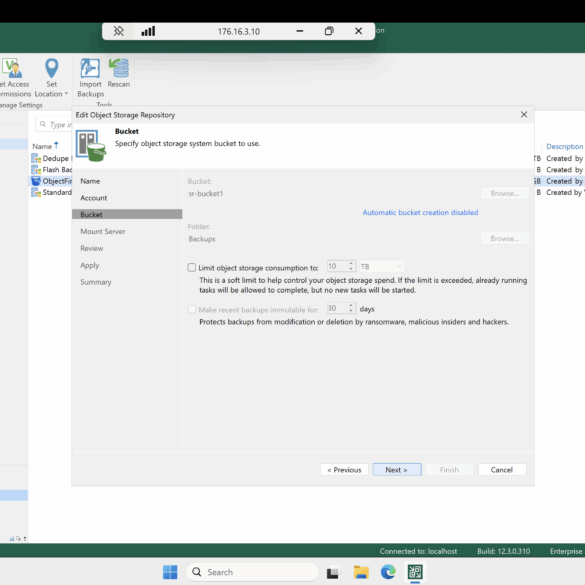Image resolution: width=585 pixels, height=585 pixels.
Task: Select the Flash Backup repository row icon
Action: tap(36, 170)
